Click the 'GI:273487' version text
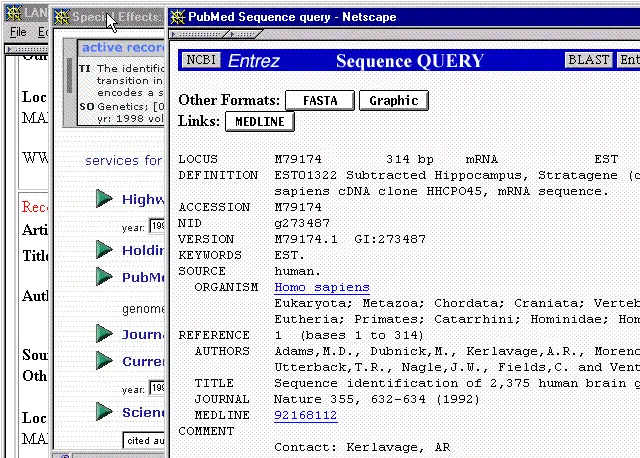The image size is (640, 458). (390, 239)
